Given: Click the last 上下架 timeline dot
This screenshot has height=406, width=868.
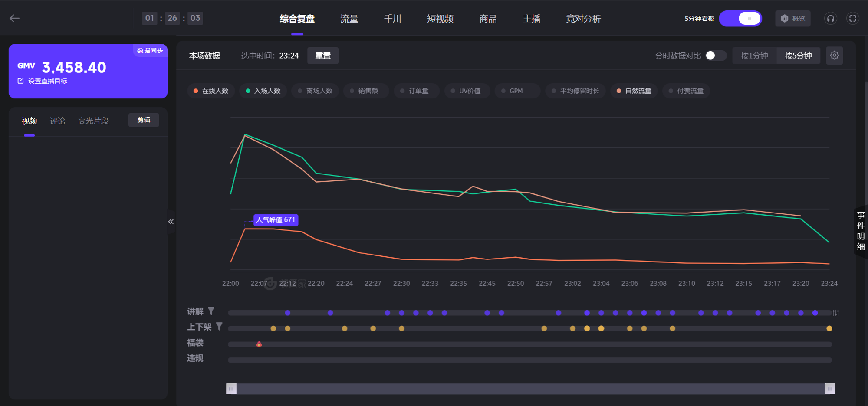Looking at the screenshot, I should (x=829, y=328).
